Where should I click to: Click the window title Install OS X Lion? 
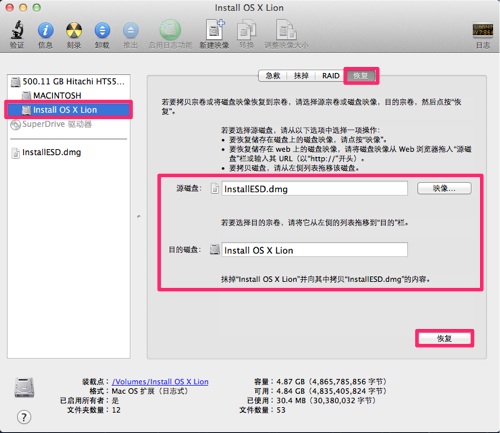249,8
